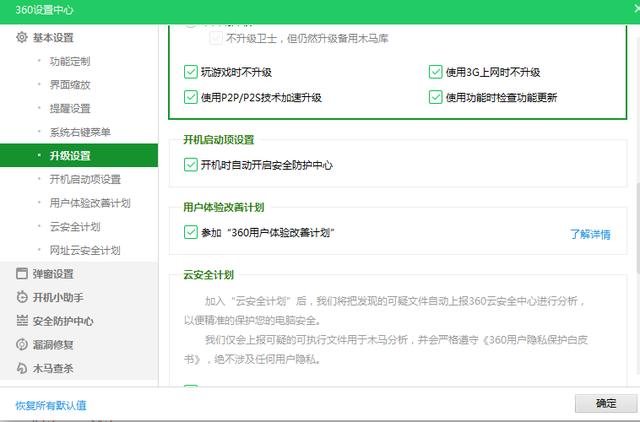This screenshot has width=640, height=422.
Task: Click the horse icon beside 木马查杀
Action: pyautogui.click(x=22, y=368)
